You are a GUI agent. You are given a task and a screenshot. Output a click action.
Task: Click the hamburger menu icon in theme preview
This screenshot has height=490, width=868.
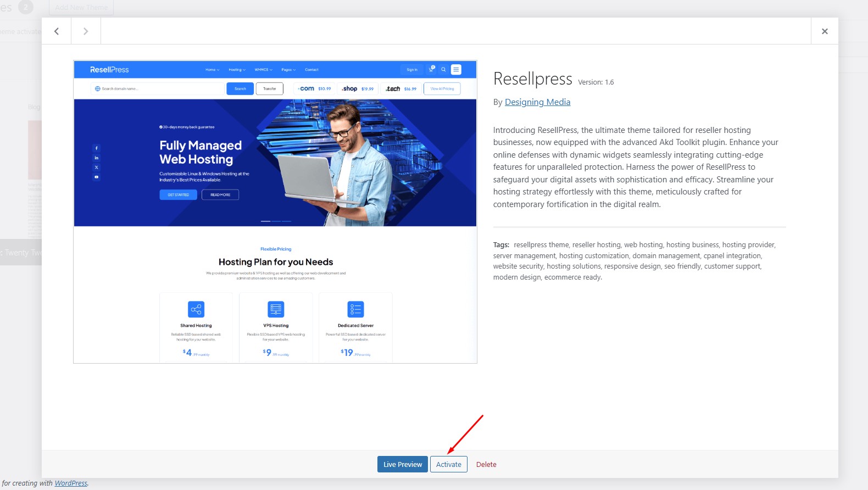(456, 70)
